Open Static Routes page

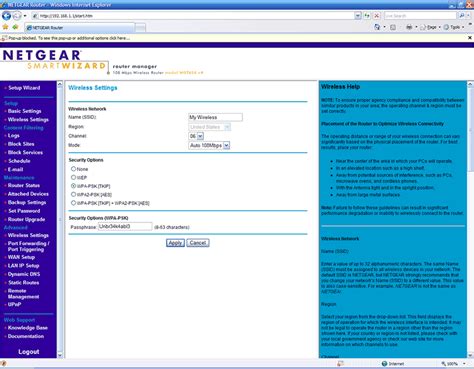click(x=23, y=282)
